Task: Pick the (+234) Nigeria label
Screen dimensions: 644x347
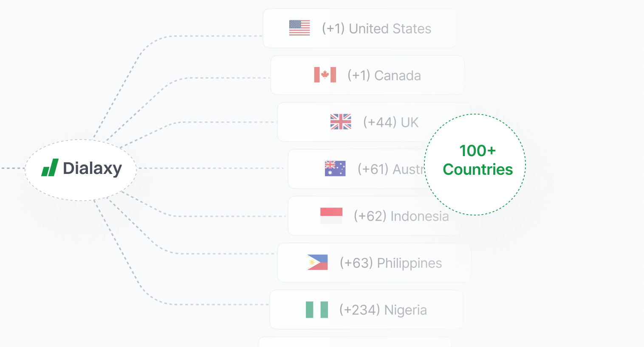Action: pyautogui.click(x=383, y=310)
